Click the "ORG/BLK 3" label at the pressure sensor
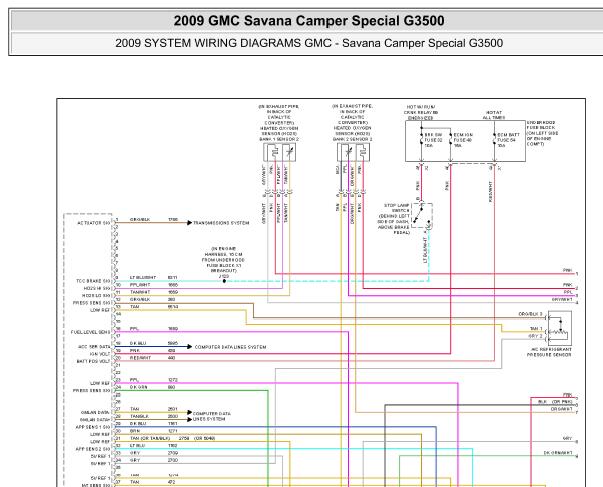Screen dimensions: 603x487 point(530,314)
